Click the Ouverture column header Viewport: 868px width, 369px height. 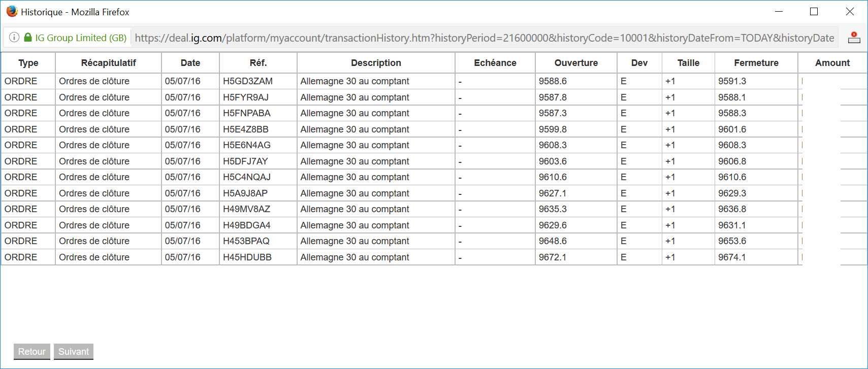tap(576, 63)
